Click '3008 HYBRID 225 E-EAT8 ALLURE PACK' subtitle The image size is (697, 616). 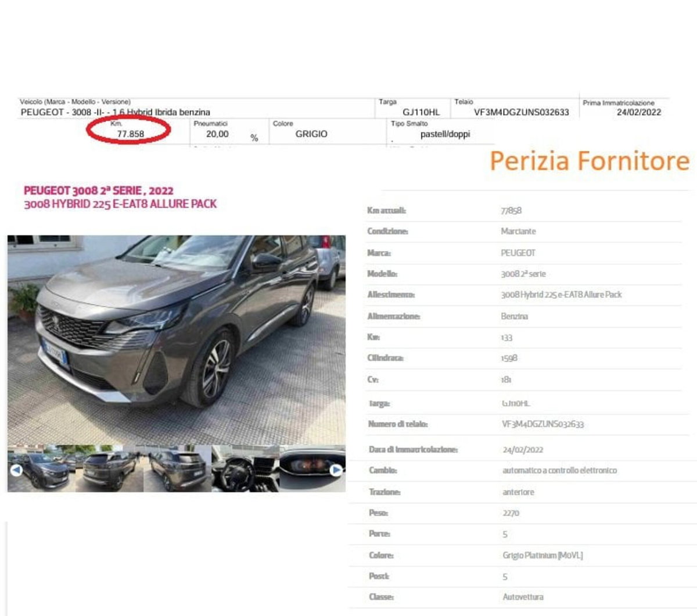120,204
